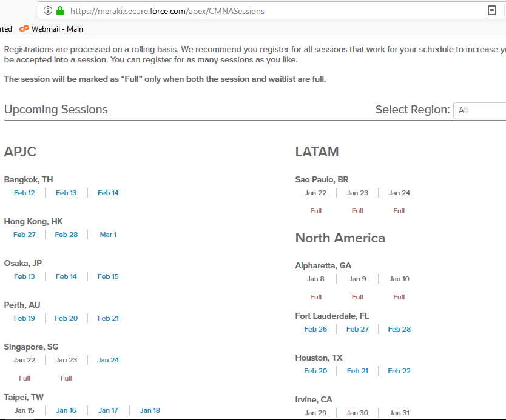This screenshot has width=506, height=420.
Task: Click Feb 27 under Hong Kong, HK
Action: tap(24, 234)
